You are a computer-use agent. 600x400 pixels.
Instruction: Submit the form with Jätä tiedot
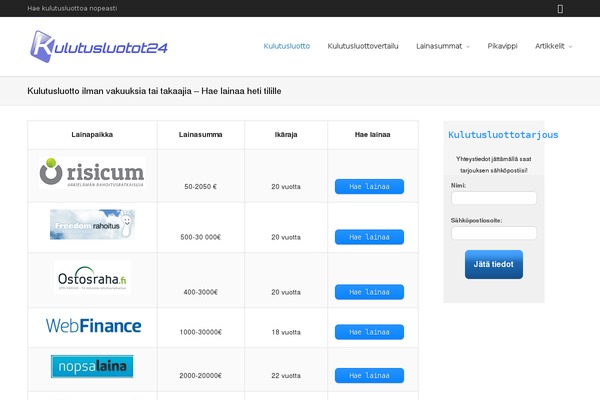click(x=494, y=264)
